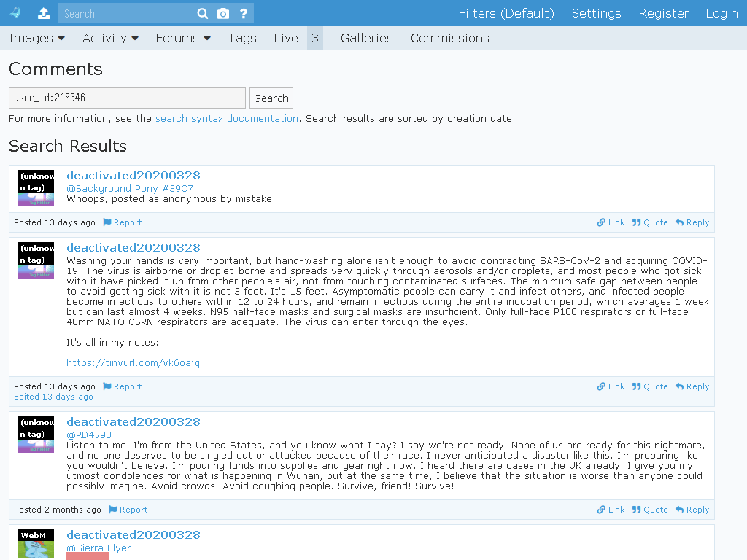Image resolution: width=747 pixels, height=560 pixels.
Task: Expand the Activity dropdown menu
Action: pyautogui.click(x=110, y=38)
